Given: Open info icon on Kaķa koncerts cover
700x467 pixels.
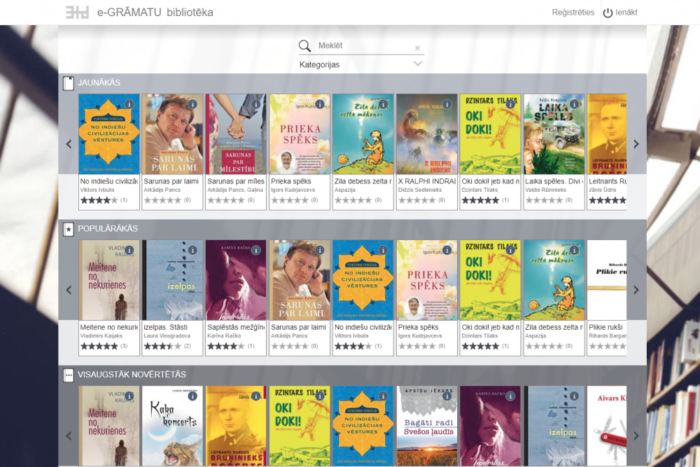Looking at the screenshot, I should click(x=192, y=396).
